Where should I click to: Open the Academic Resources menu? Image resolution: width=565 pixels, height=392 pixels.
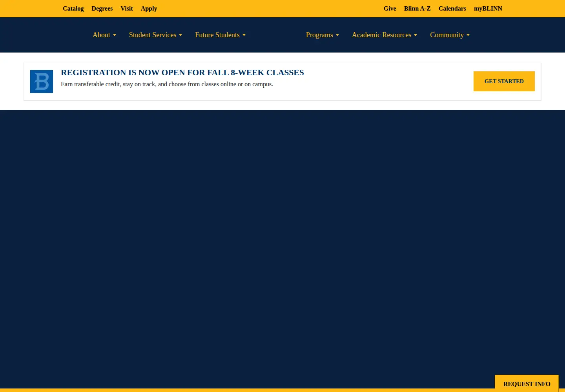(385, 35)
